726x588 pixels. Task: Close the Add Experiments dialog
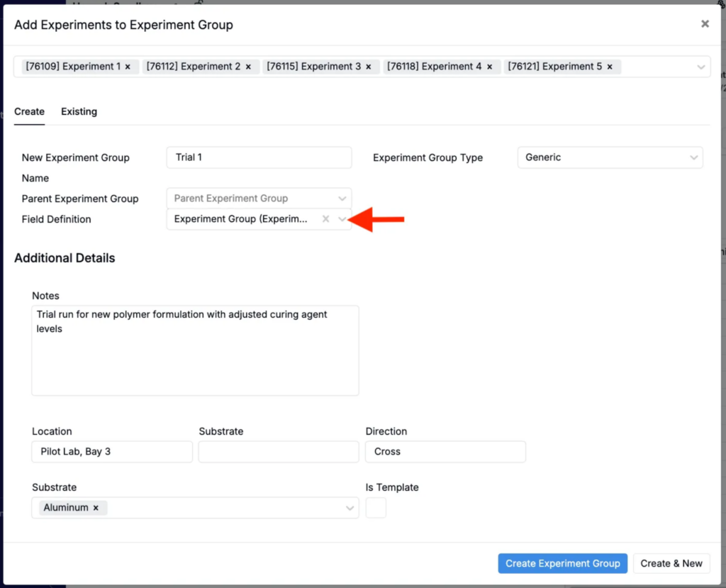point(705,24)
